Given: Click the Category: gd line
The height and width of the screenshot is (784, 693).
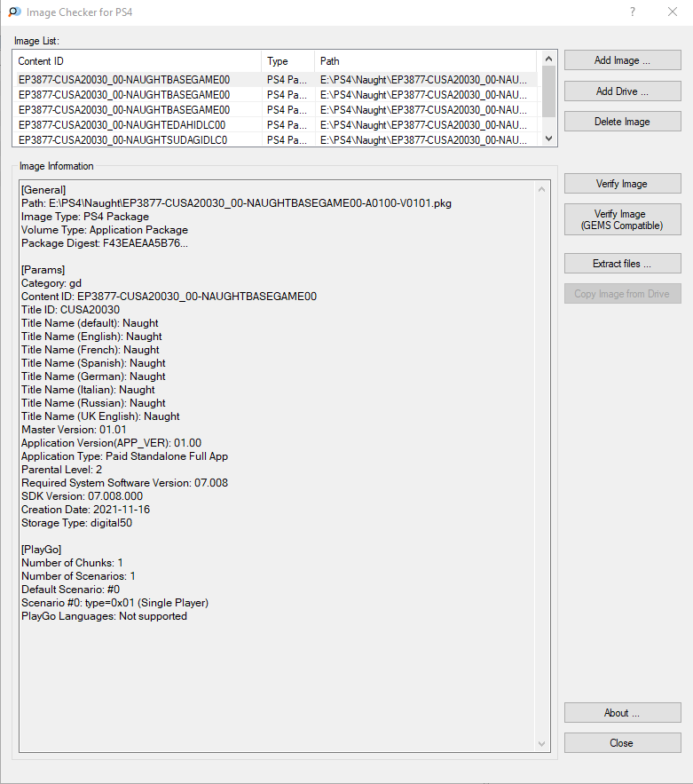Looking at the screenshot, I should click(51, 283).
